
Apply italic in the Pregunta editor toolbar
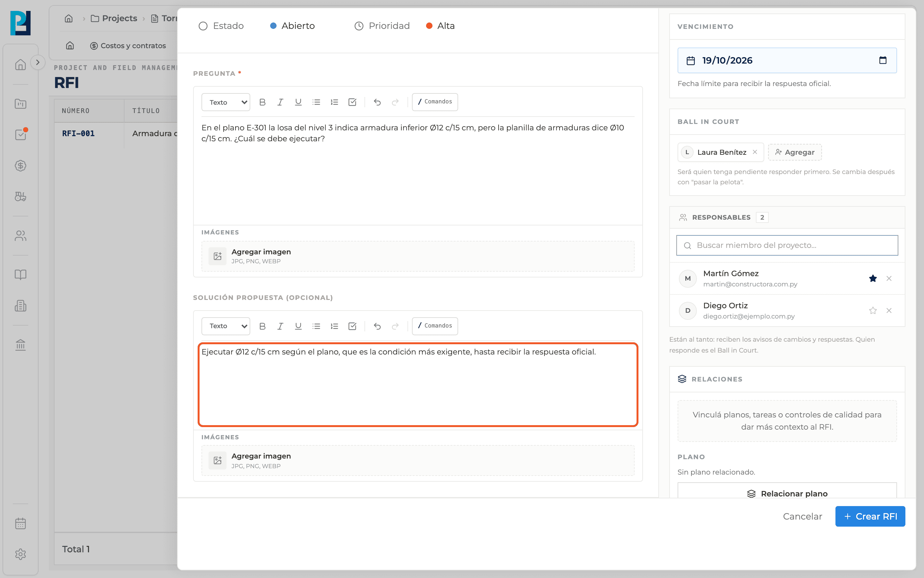(280, 102)
